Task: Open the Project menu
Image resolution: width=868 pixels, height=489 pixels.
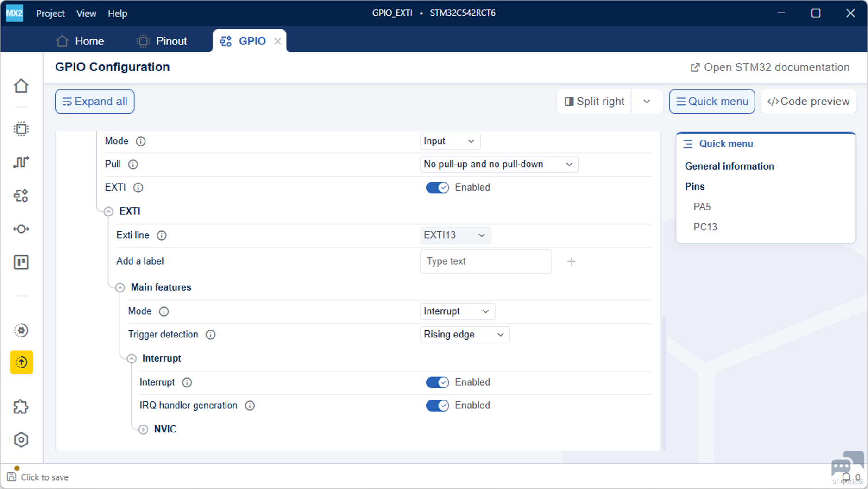Action: point(50,13)
